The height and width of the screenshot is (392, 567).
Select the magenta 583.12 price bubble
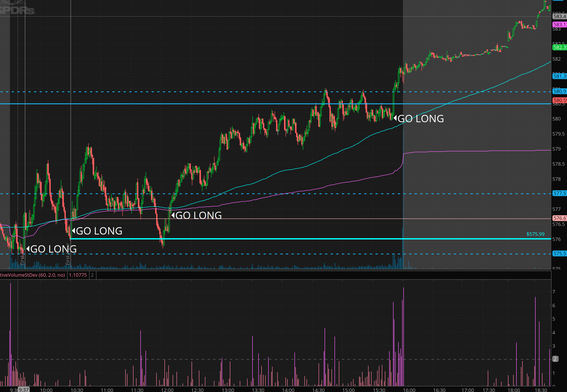tap(559, 25)
